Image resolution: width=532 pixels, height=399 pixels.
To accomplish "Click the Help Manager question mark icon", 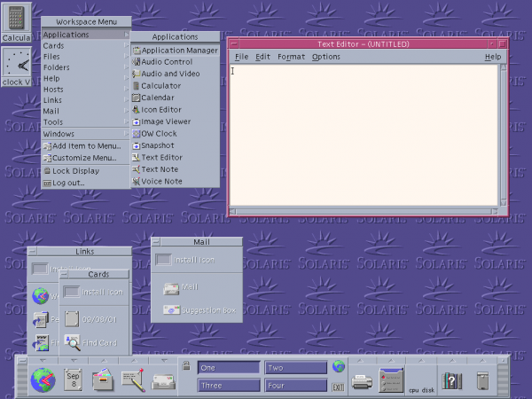I will (451, 381).
